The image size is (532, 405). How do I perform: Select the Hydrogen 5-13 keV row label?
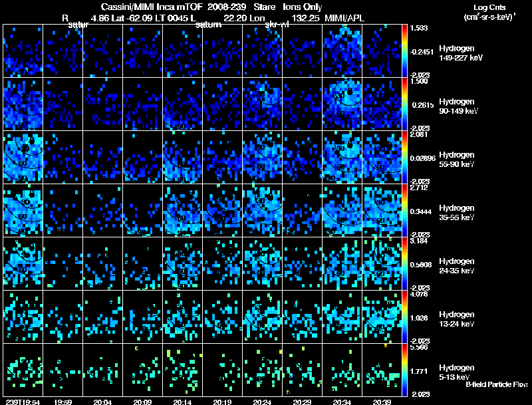[x=457, y=372]
